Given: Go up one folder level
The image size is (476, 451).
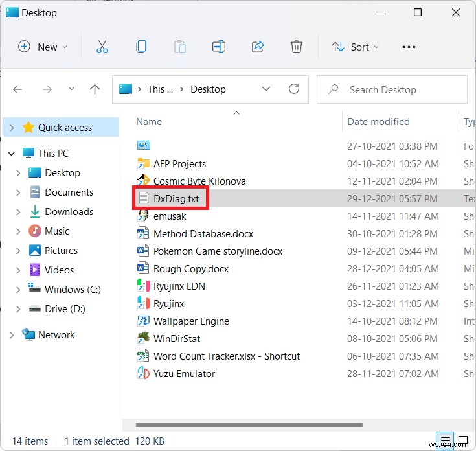Looking at the screenshot, I should [x=95, y=89].
